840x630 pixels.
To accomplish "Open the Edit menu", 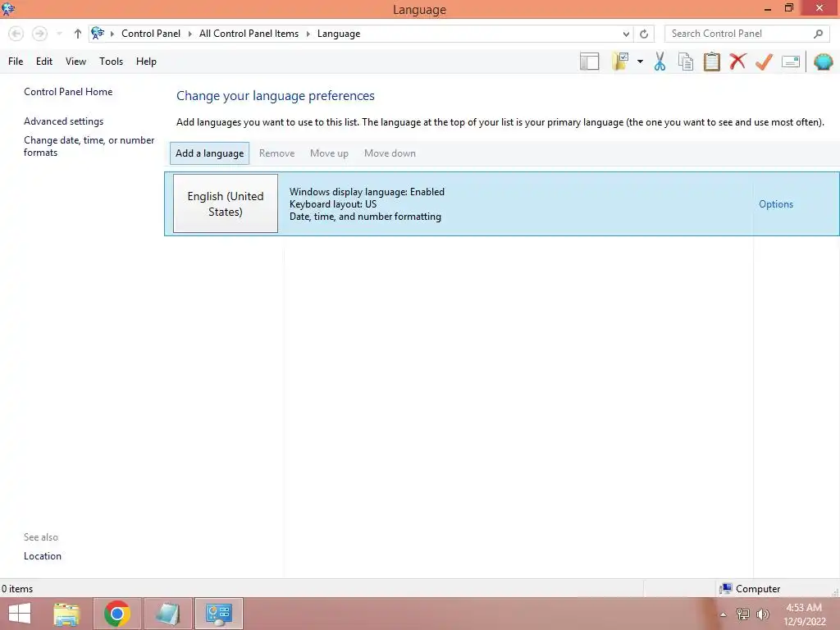I will tap(44, 62).
